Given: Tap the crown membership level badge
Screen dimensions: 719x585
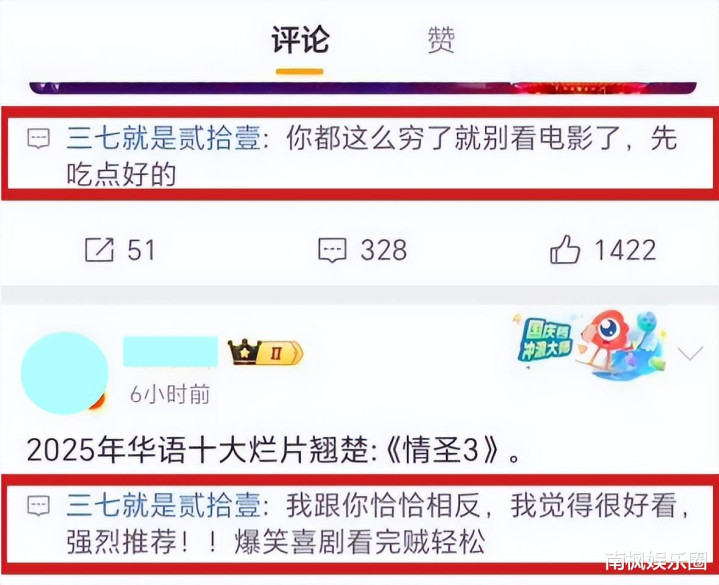Looking at the screenshot, I should (265, 352).
